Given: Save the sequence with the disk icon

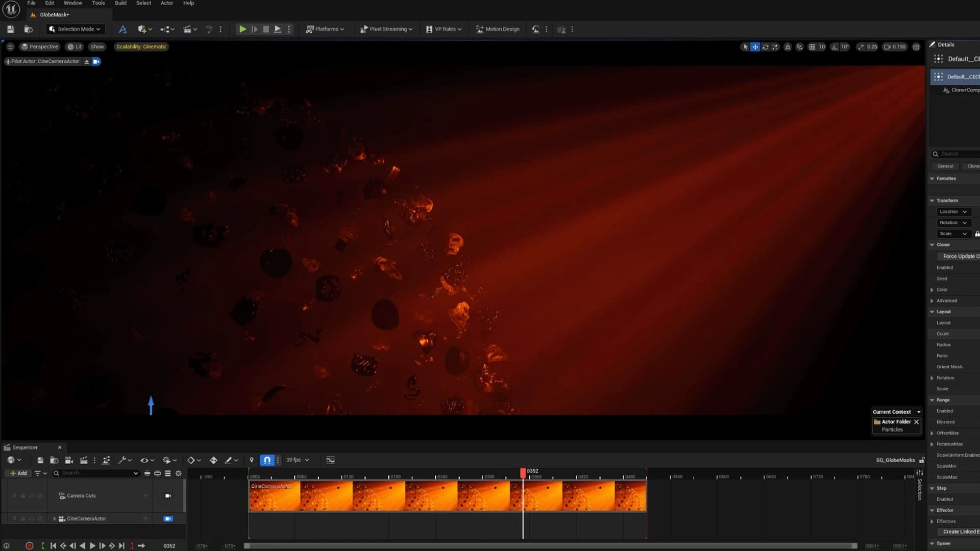Looking at the screenshot, I should 40,460.
